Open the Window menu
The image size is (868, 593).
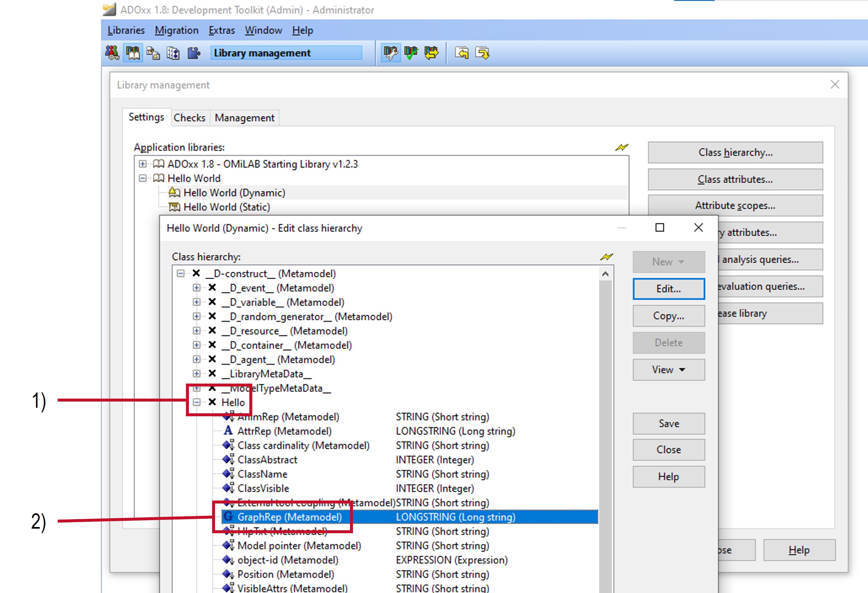(x=263, y=30)
